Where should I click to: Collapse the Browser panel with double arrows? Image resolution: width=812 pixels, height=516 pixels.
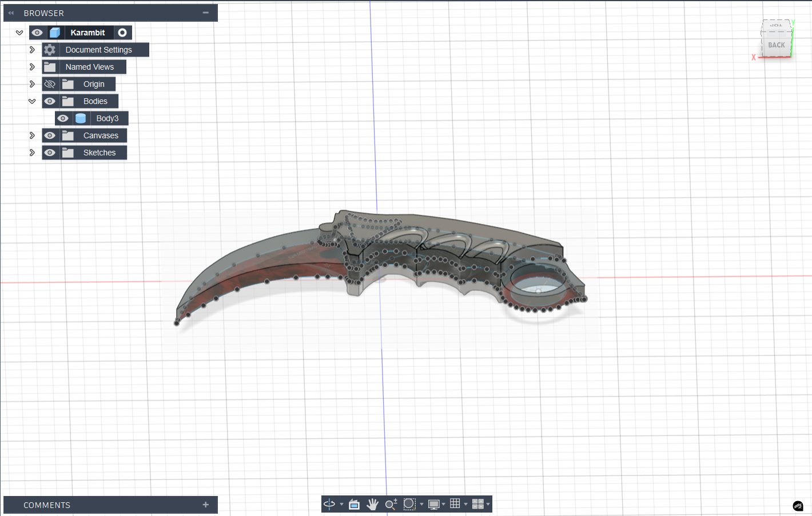[x=11, y=13]
